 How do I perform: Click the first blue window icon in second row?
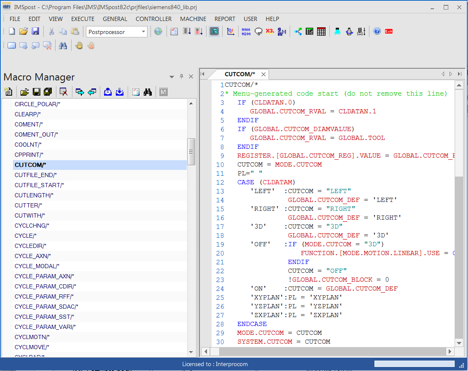[x=12, y=46]
